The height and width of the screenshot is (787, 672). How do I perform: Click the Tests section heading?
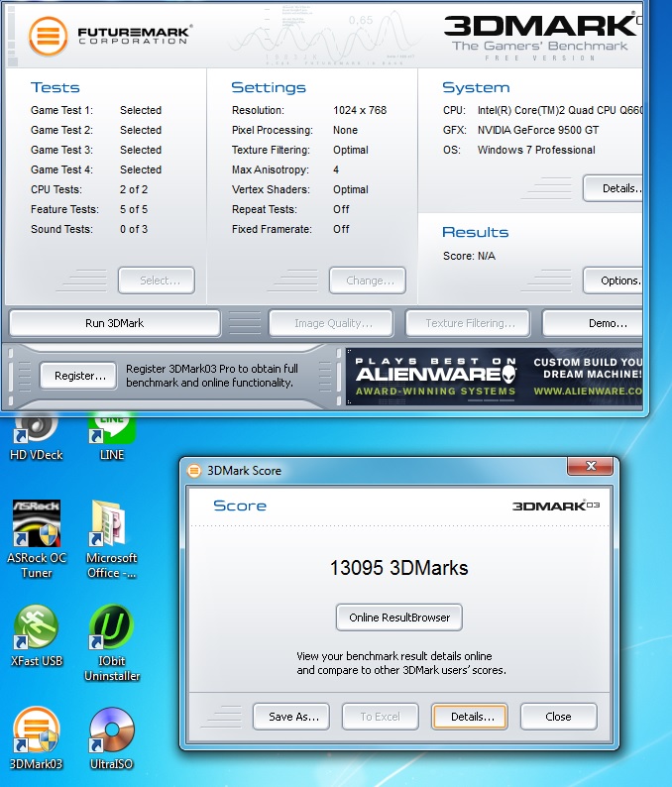tap(56, 87)
